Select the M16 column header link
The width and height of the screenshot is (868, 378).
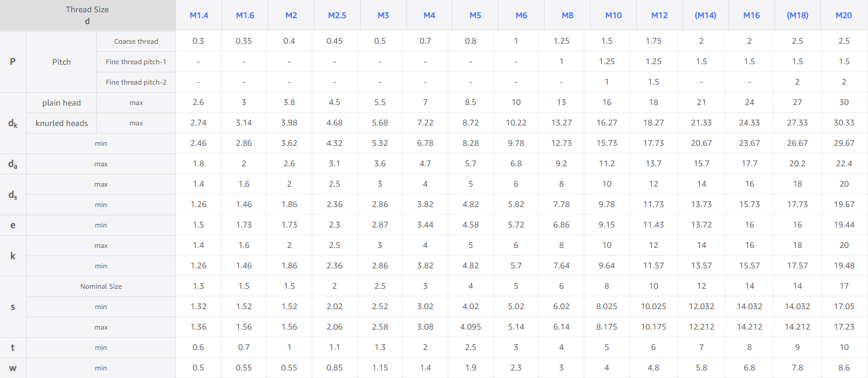(x=752, y=15)
